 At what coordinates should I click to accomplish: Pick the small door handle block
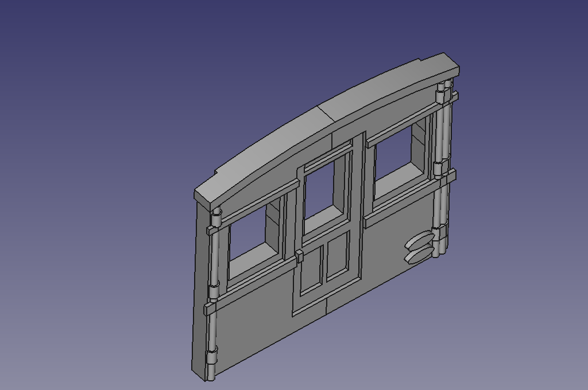point(299,256)
